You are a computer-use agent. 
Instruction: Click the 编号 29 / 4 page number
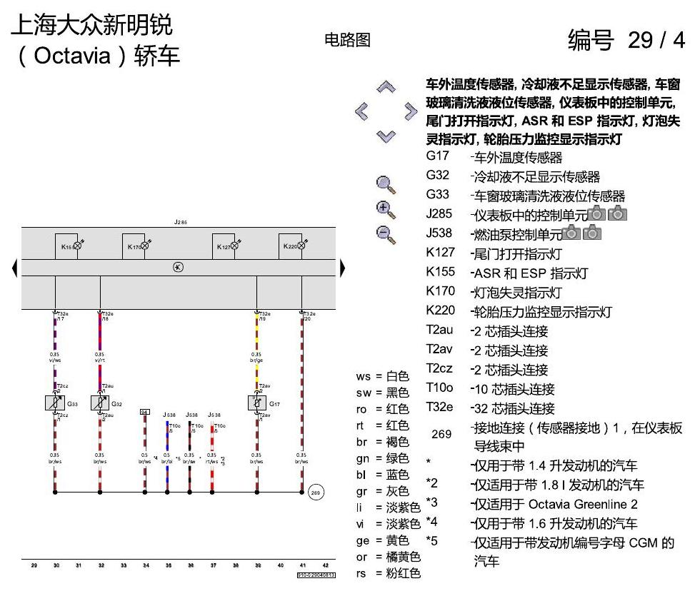(x=626, y=40)
